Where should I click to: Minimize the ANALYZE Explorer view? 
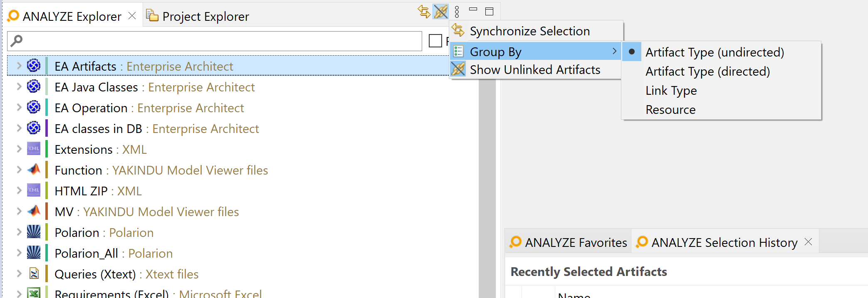473,9
